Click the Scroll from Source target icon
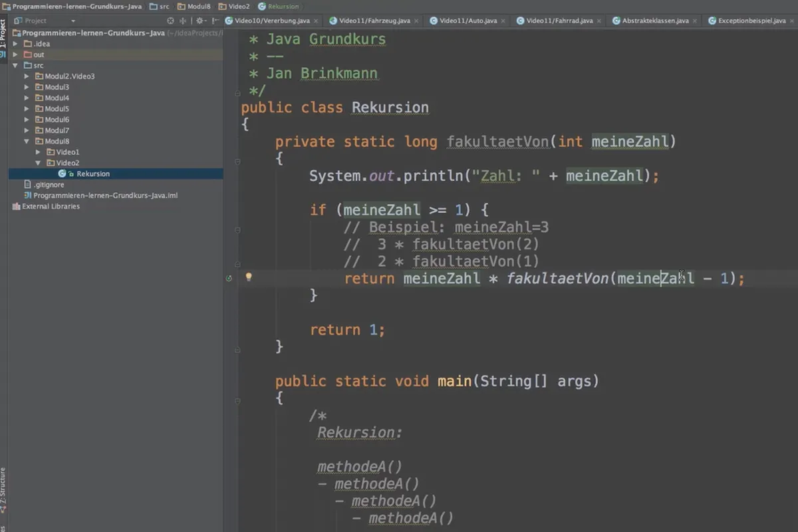 click(x=170, y=21)
